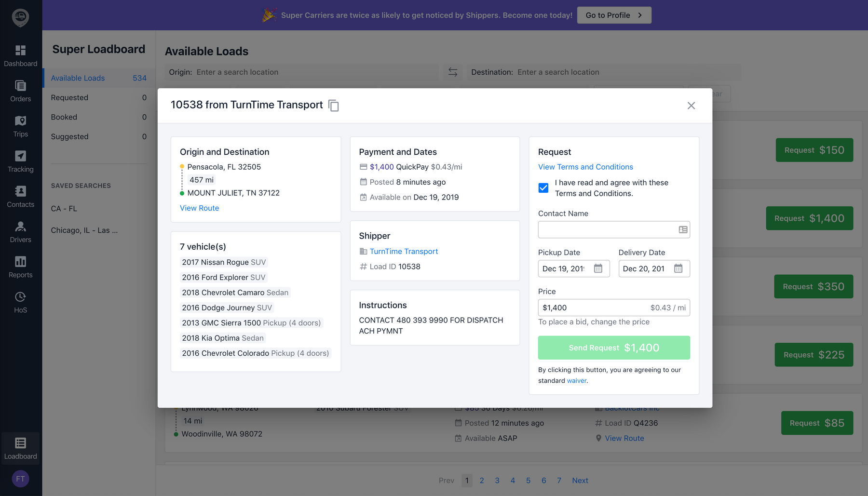
Task: Click the FT user avatar
Action: [20, 479]
